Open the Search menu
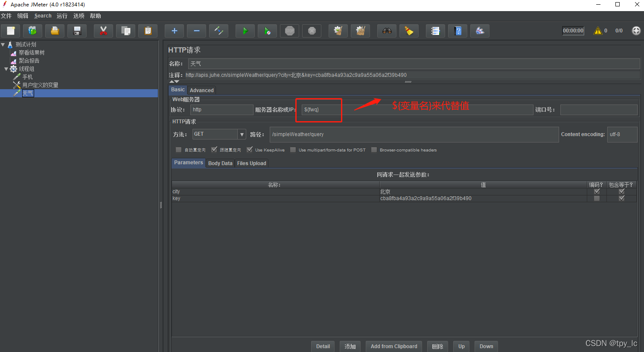The width and height of the screenshot is (644, 352). pyautogui.click(x=43, y=16)
